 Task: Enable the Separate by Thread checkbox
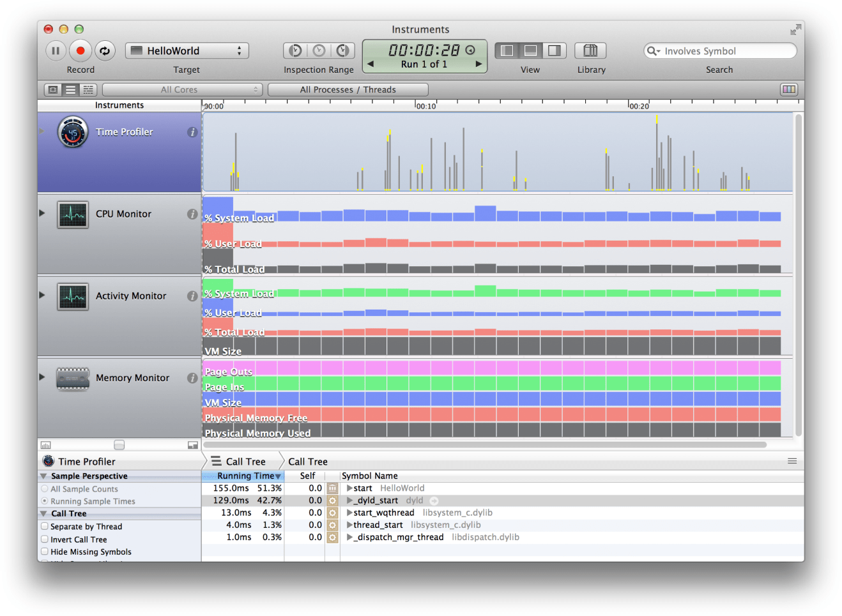(44, 527)
